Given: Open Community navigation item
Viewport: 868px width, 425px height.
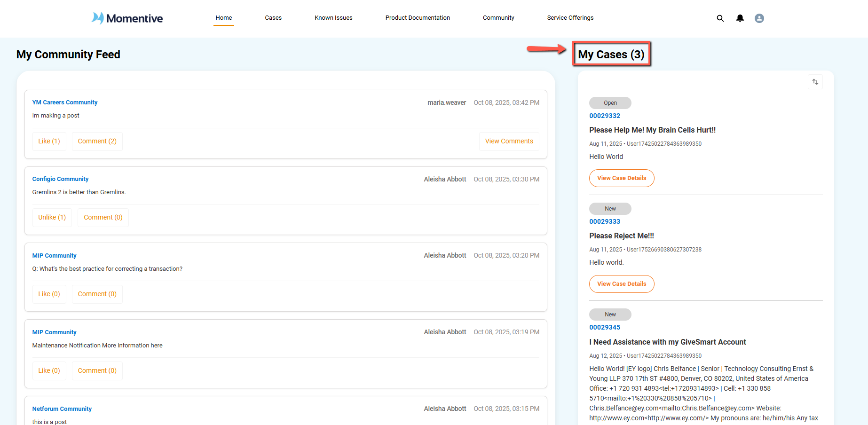Looking at the screenshot, I should pyautogui.click(x=498, y=18).
